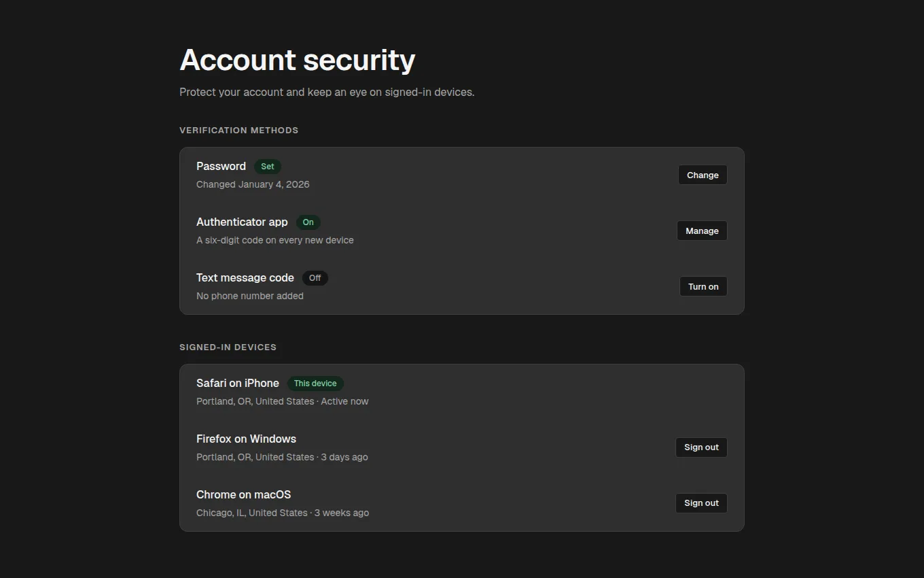924x578 pixels.
Task: Click 'Portland, OR, United States · Active now'
Action: [283, 401]
